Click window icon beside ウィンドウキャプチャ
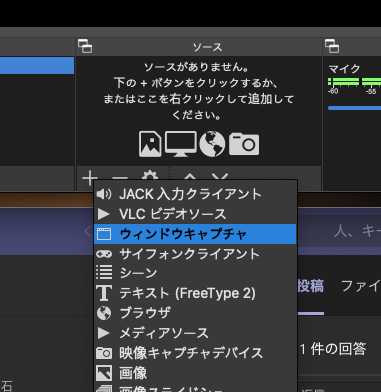The height and width of the screenshot is (392, 381). (x=104, y=234)
